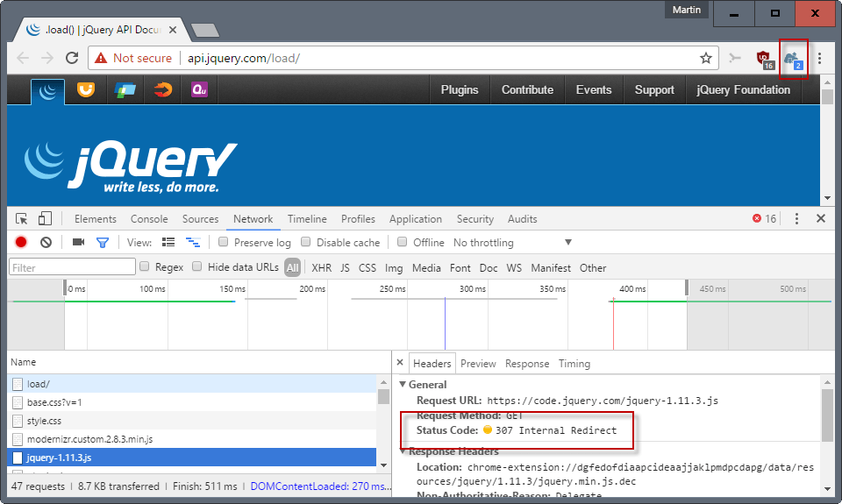Go back to the previous page

pos(23,58)
